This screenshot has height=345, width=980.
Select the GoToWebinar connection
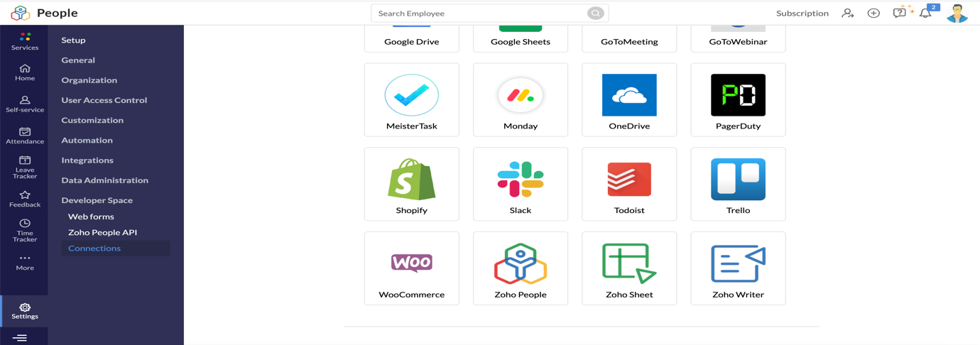click(738, 38)
